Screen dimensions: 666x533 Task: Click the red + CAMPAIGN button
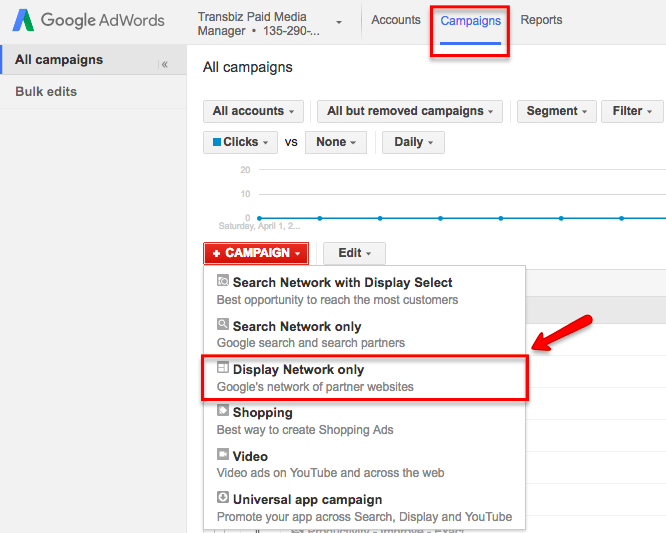(256, 253)
